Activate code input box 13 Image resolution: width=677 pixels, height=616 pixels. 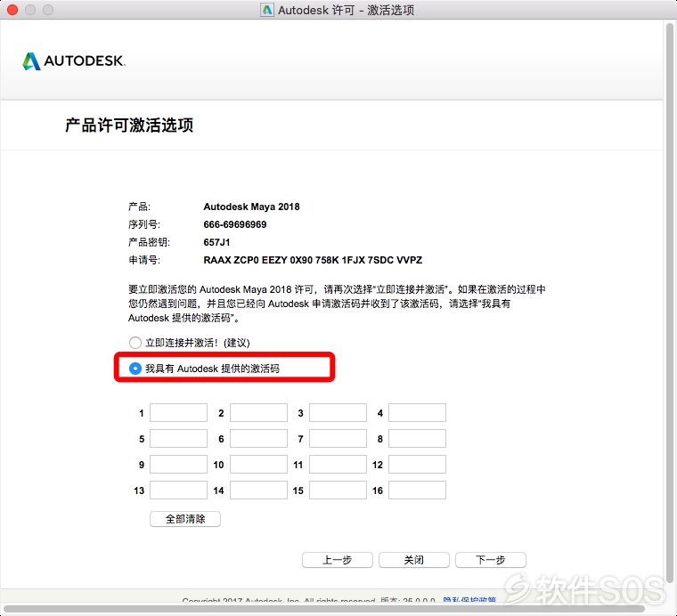(178, 490)
